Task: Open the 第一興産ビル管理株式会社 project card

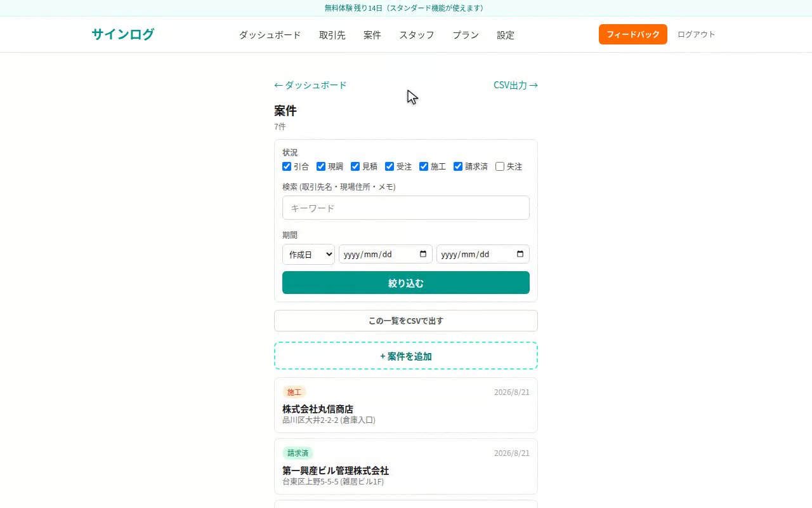Action: tap(406, 466)
